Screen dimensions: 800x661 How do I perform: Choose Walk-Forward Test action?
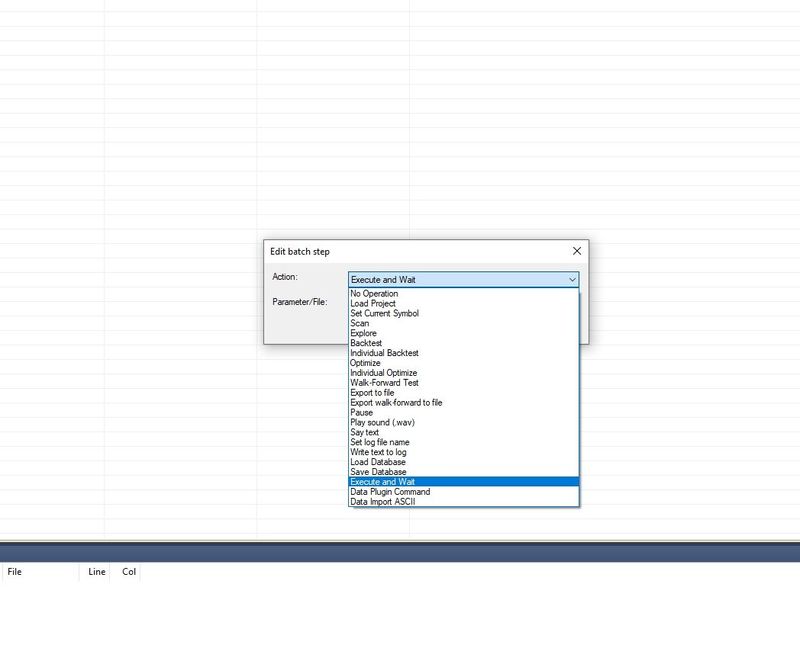(464, 383)
